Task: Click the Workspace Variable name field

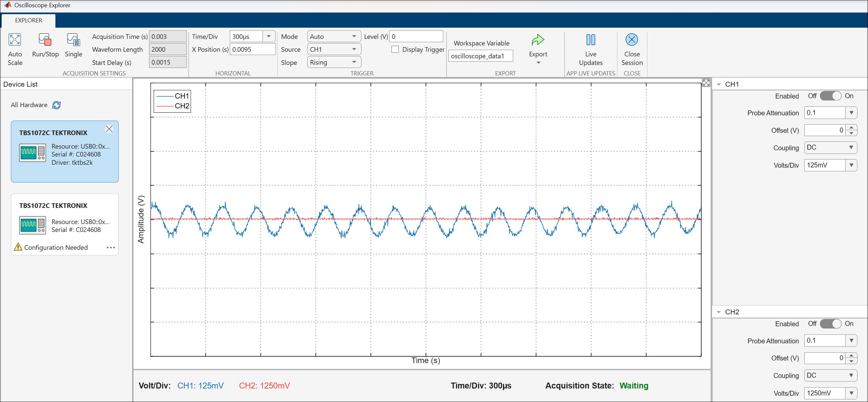Action: (x=480, y=56)
